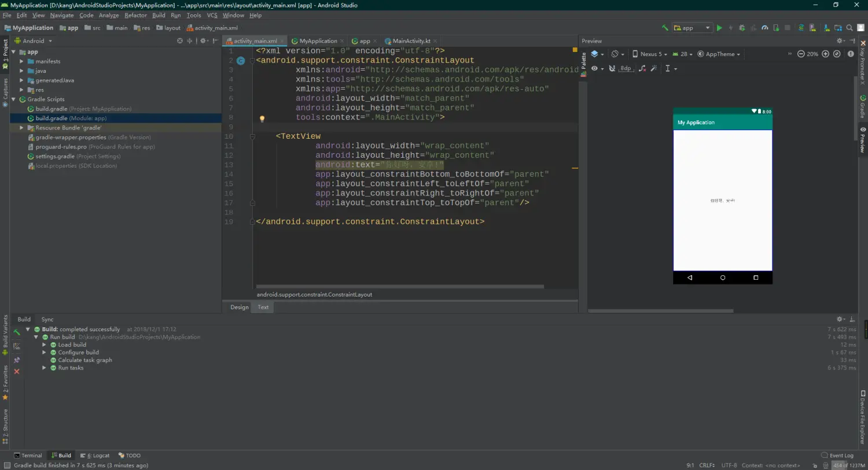This screenshot has height=470, width=868.
Task: Run the app with the green play button
Action: (x=719, y=28)
